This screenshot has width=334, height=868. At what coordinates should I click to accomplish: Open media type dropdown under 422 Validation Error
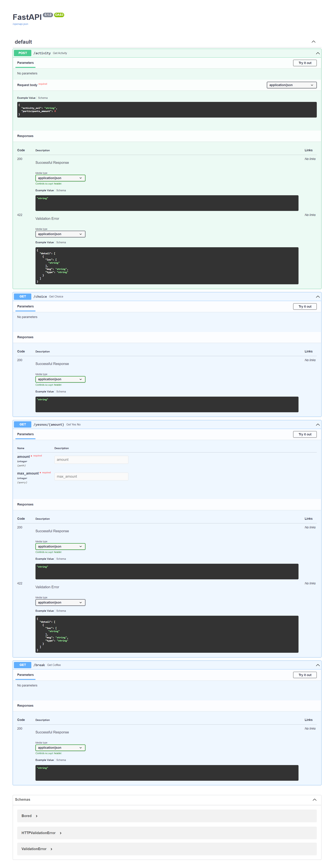(60, 234)
